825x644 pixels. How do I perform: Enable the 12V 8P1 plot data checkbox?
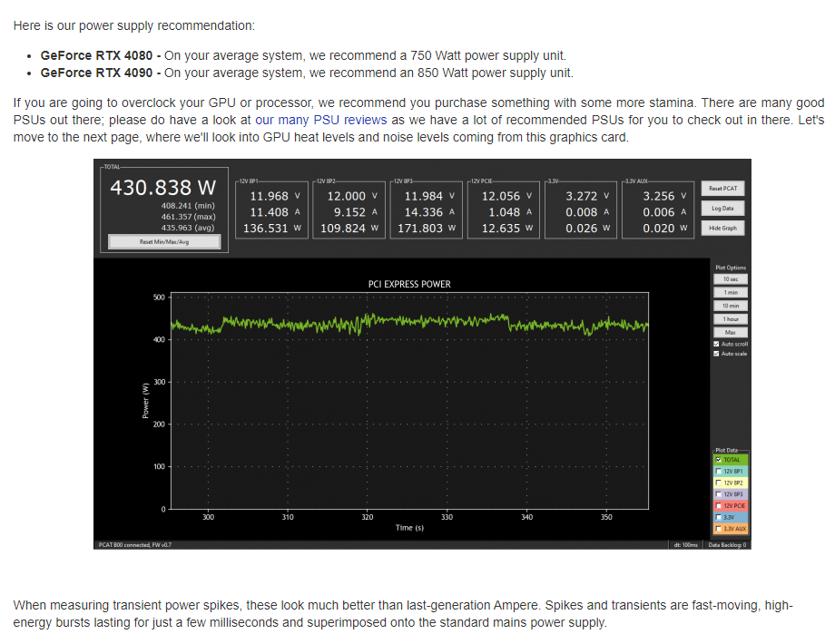pyautogui.click(x=718, y=471)
